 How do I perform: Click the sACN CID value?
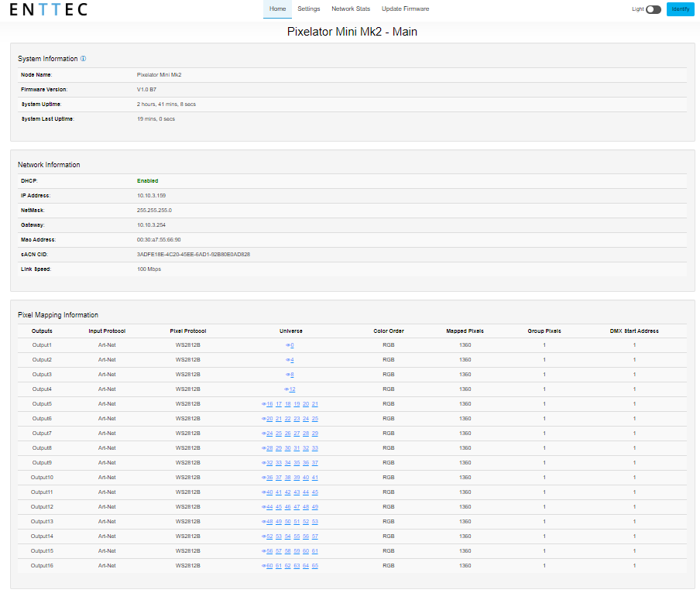point(194,255)
